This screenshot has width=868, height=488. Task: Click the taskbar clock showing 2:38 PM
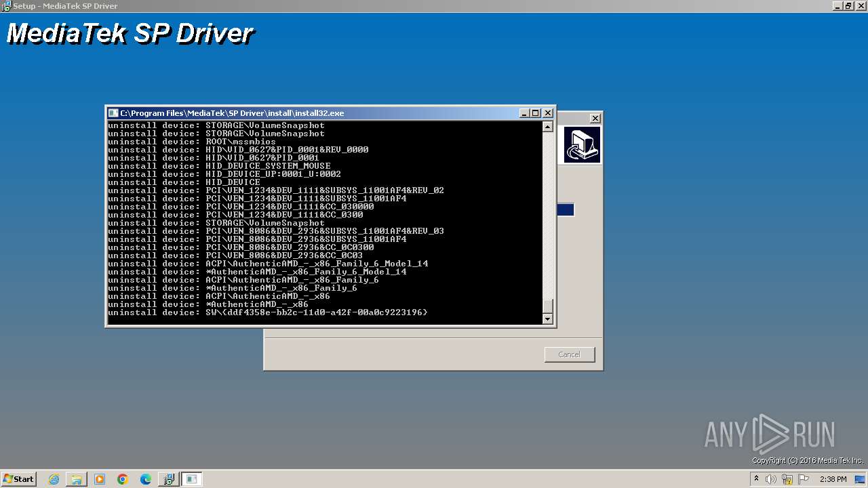click(833, 479)
